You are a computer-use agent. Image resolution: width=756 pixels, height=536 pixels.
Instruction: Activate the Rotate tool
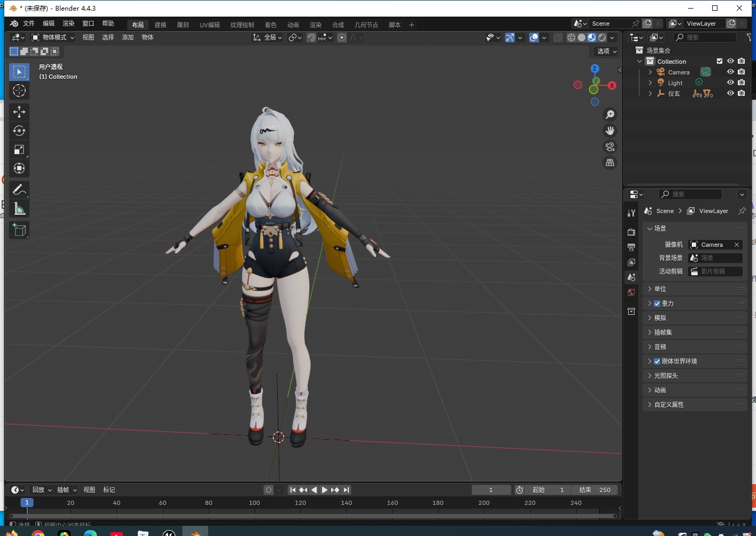point(19,131)
